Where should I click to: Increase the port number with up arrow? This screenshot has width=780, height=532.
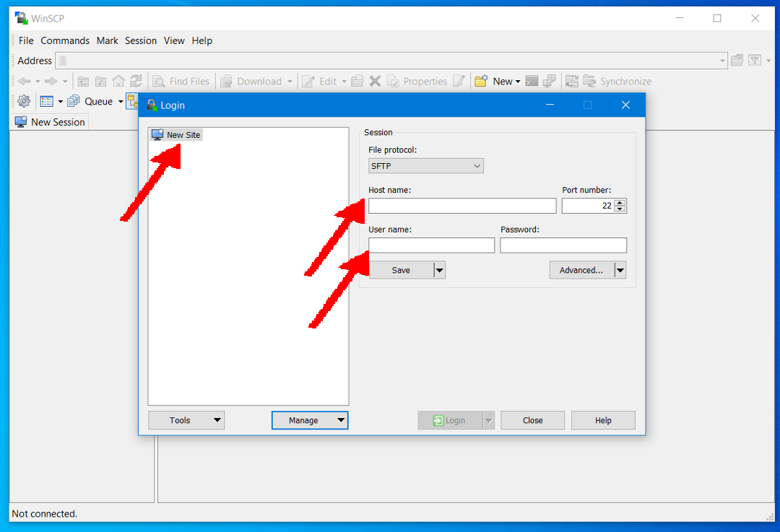tap(620, 203)
